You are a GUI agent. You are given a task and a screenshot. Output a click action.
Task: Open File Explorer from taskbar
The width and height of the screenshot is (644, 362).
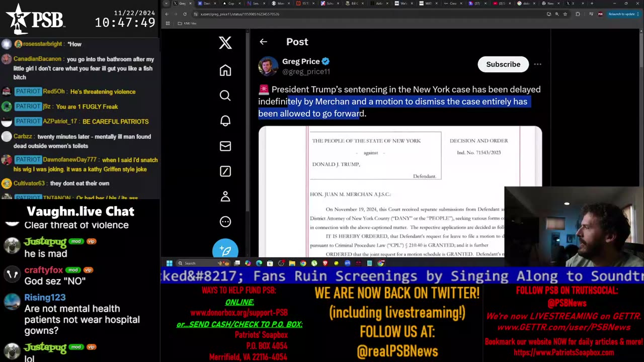pos(292,263)
